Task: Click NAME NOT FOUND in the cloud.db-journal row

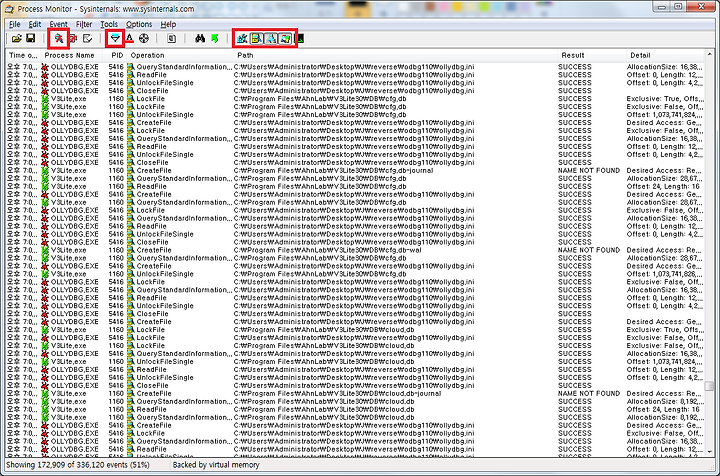Action: (589, 393)
